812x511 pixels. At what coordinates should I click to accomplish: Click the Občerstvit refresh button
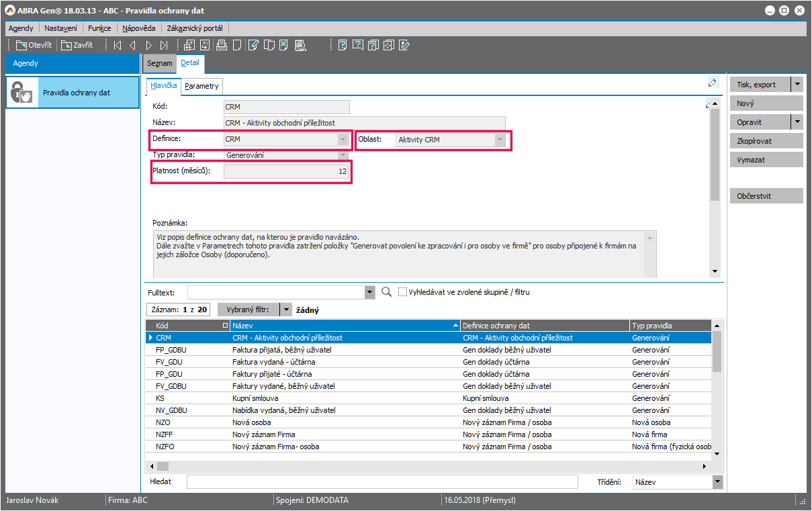coord(766,195)
